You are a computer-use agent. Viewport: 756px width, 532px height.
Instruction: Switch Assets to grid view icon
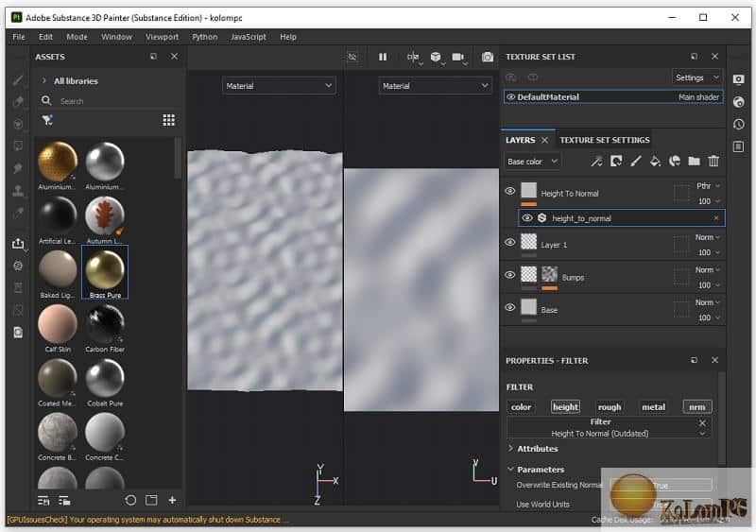tap(168, 120)
